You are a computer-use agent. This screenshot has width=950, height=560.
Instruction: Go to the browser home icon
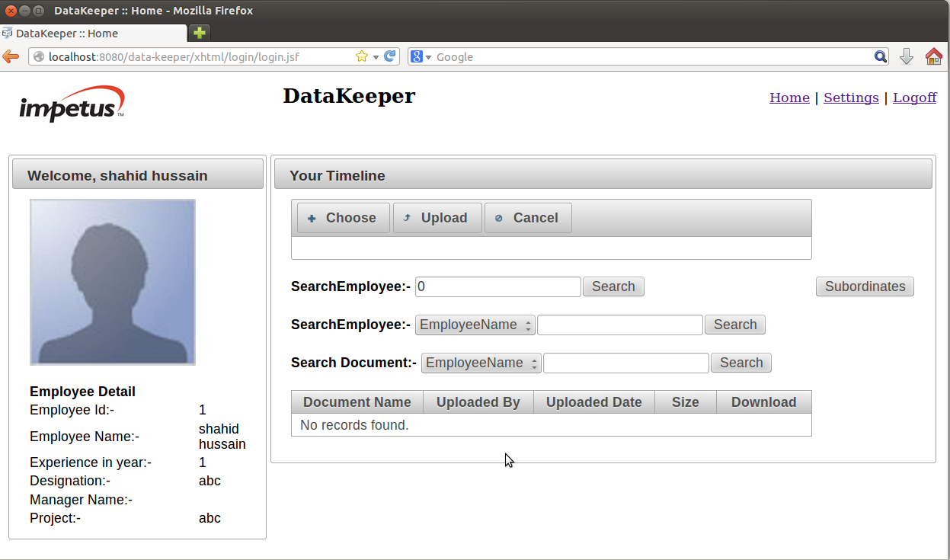point(933,56)
